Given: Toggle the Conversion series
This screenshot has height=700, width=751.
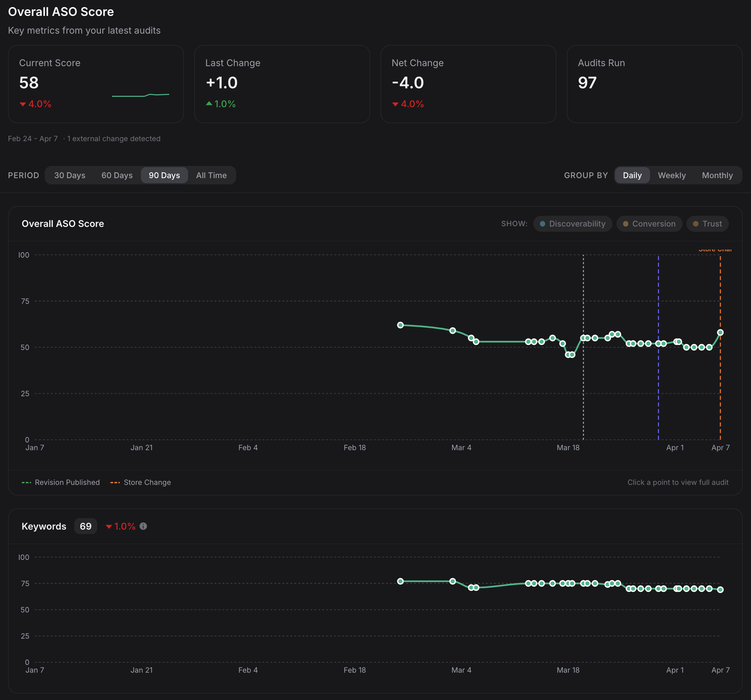Looking at the screenshot, I should tap(649, 224).
